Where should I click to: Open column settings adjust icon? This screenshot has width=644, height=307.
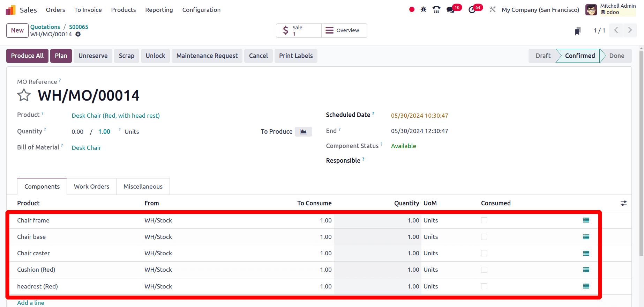(x=624, y=203)
